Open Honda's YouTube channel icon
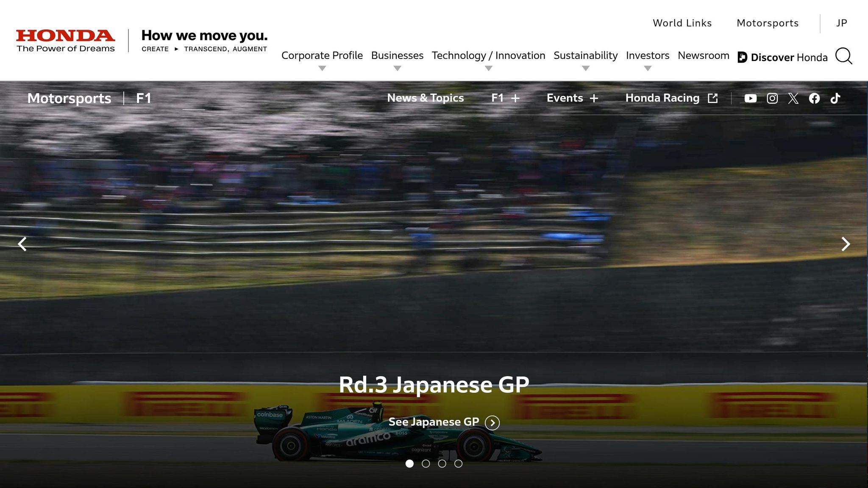This screenshot has width=868, height=488. coord(750,98)
